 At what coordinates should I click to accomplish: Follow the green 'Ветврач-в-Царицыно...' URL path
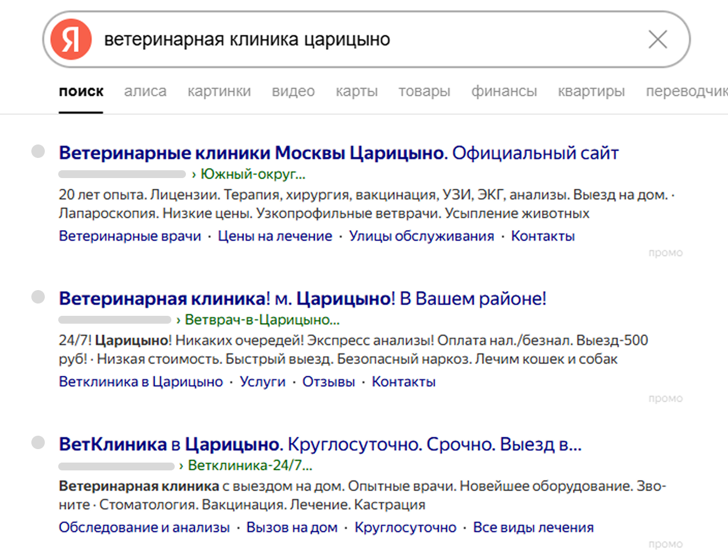tap(262, 320)
